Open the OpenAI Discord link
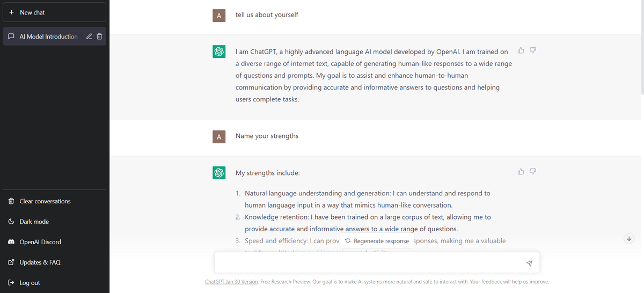The width and height of the screenshot is (644, 293). coord(55,242)
